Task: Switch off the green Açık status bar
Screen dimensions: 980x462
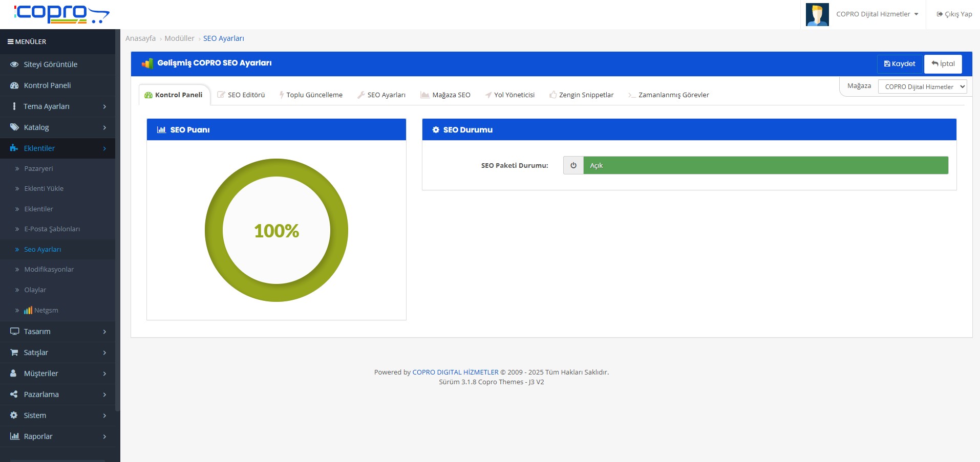Action: [x=765, y=165]
